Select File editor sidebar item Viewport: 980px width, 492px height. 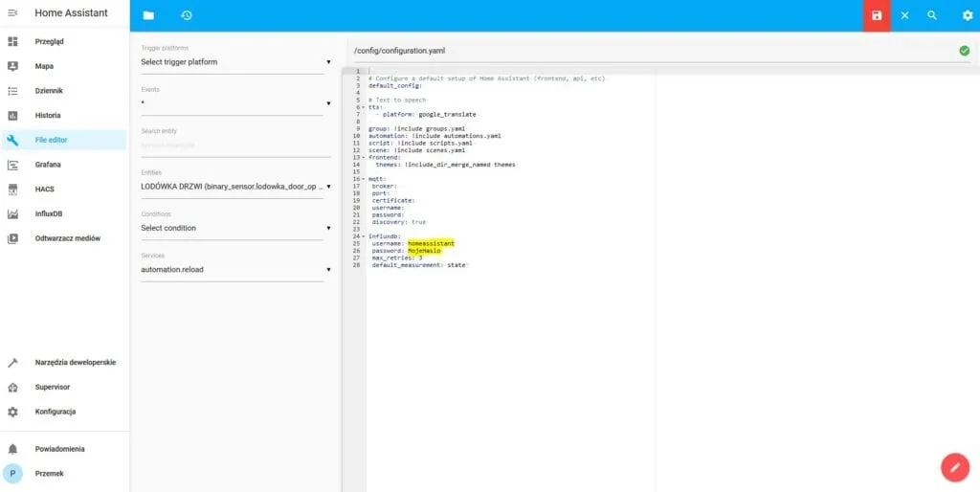(64, 140)
